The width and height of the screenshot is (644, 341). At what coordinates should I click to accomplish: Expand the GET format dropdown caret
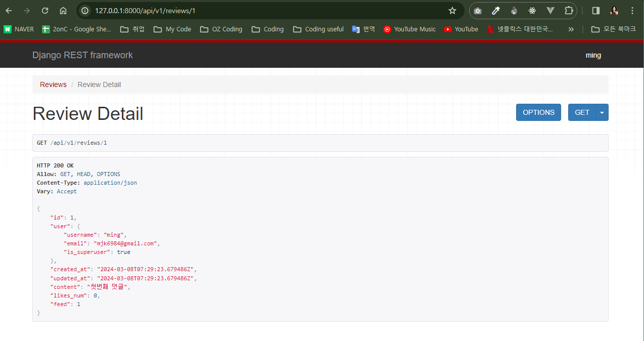pyautogui.click(x=602, y=112)
